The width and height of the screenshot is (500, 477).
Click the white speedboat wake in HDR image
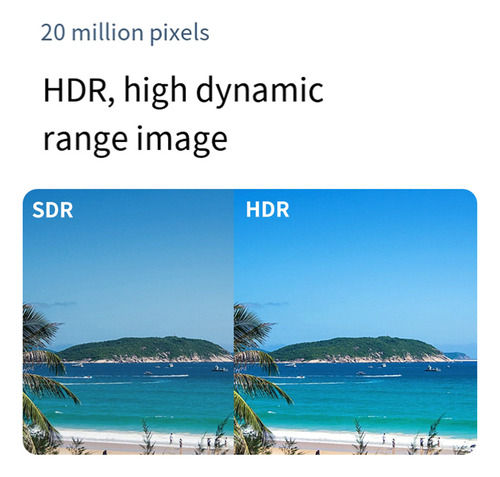[x=380, y=376]
